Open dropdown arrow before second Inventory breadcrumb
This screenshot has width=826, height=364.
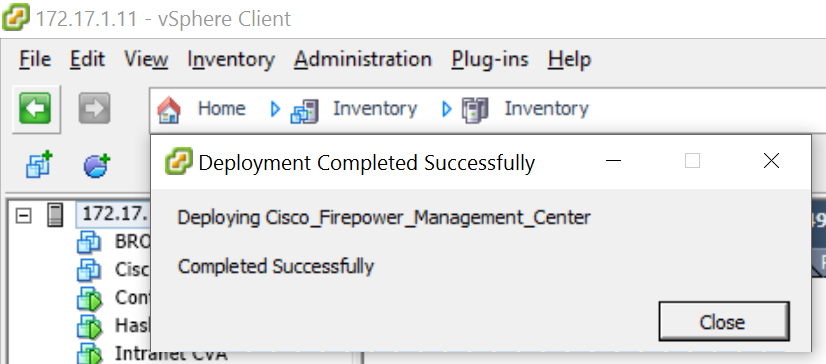(447, 110)
